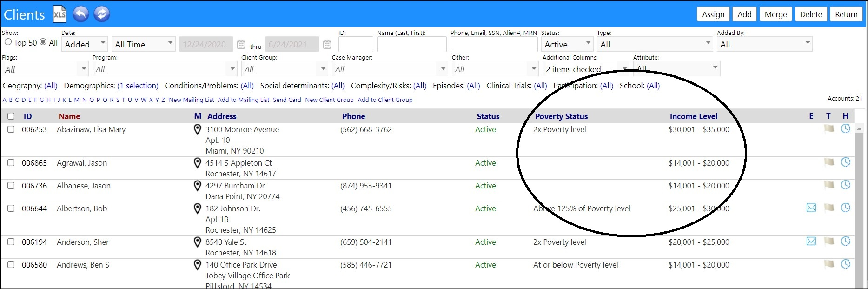Open the Additional Columns dropdown

pyautogui.click(x=586, y=69)
